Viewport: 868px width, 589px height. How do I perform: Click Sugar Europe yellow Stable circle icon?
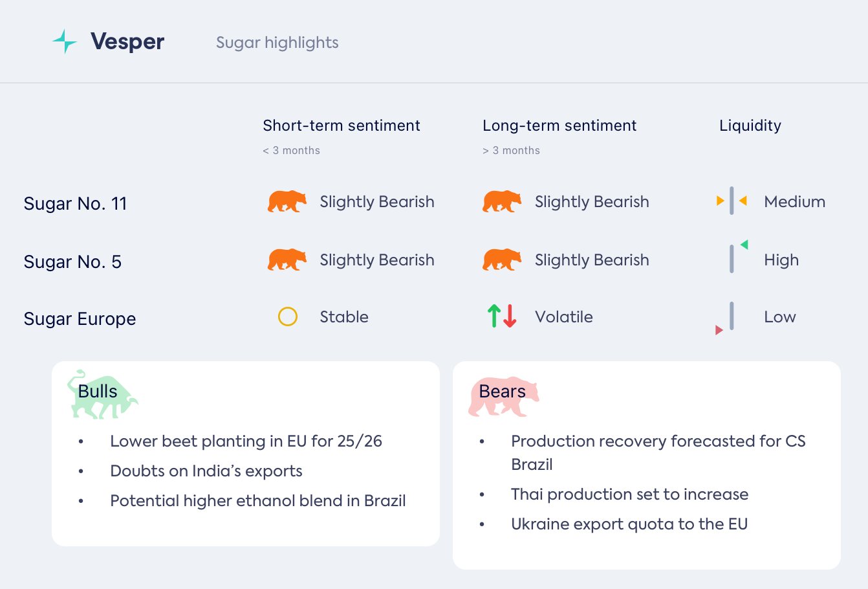[x=287, y=317]
